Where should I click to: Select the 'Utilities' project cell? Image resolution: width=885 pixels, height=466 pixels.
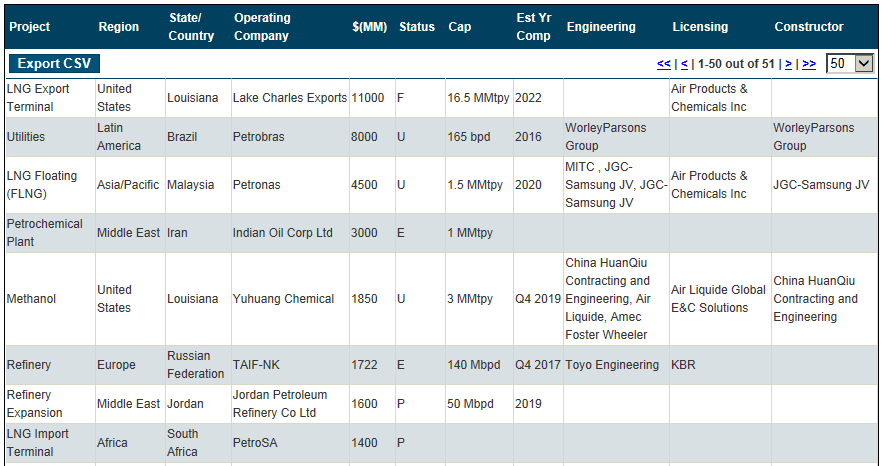(50, 137)
